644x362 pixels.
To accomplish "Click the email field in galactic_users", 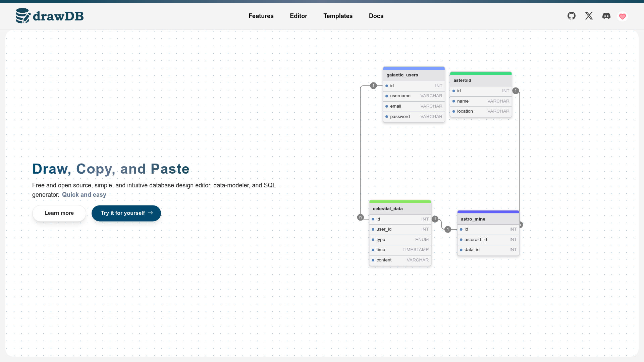I will click(x=414, y=106).
